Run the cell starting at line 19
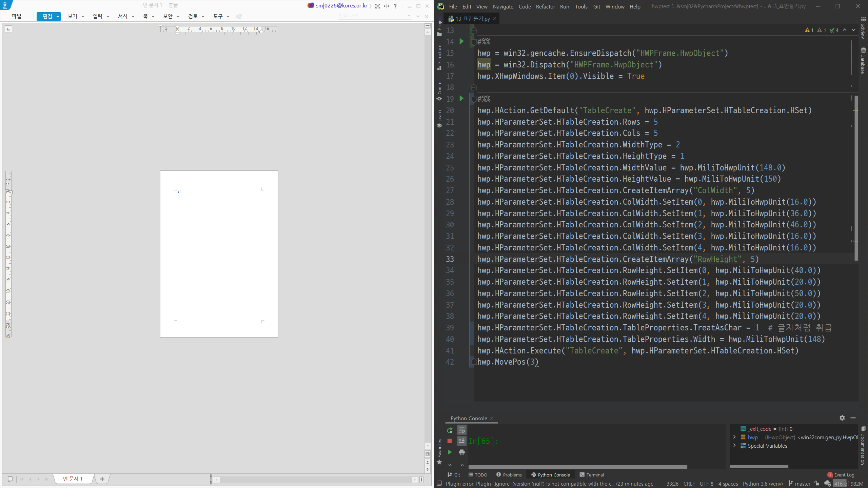Image resolution: width=868 pixels, height=488 pixels. 461,98
